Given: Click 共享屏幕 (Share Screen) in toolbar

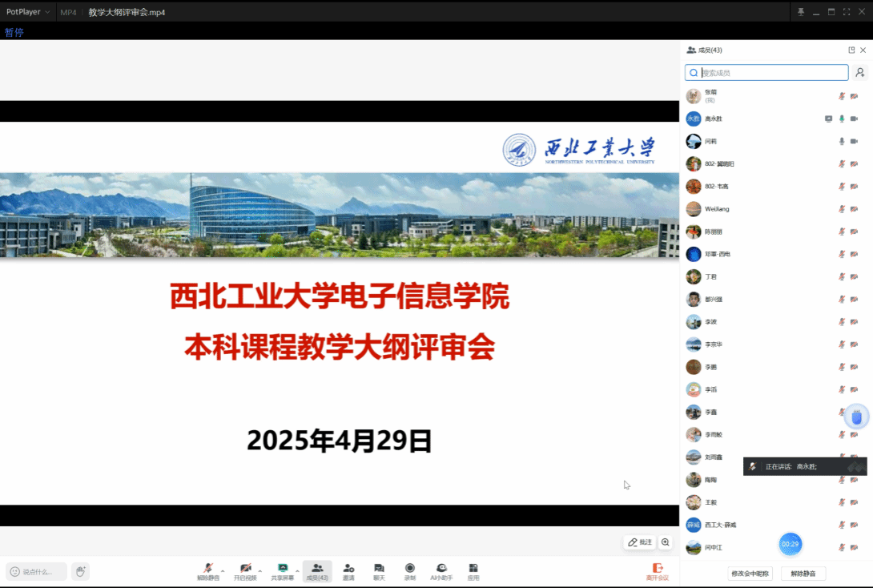Looking at the screenshot, I should (x=282, y=570).
